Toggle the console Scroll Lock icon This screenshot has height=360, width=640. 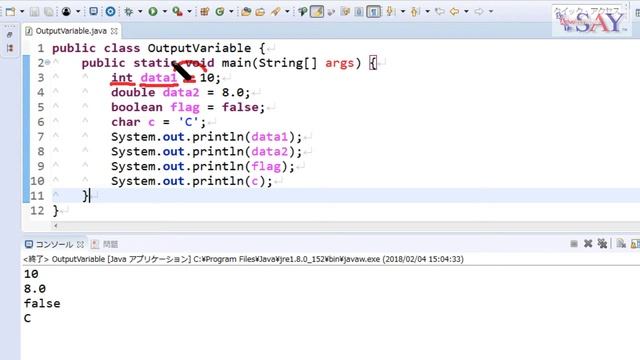(x=636, y=244)
